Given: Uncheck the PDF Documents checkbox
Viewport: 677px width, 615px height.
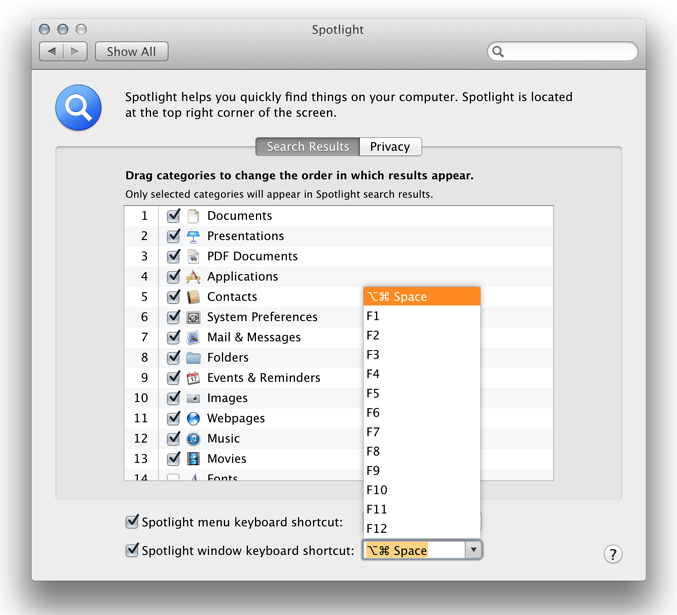Looking at the screenshot, I should [174, 256].
